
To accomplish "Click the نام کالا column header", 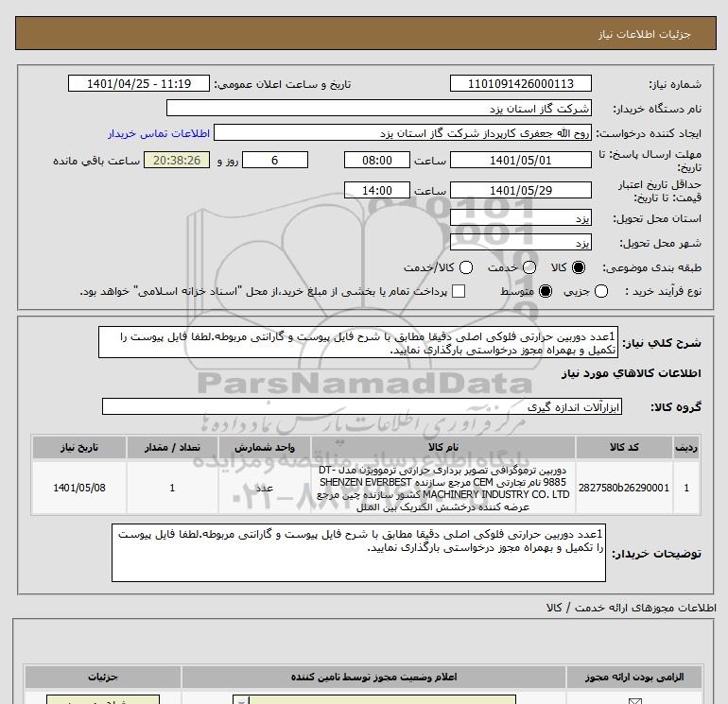I will point(442,447).
